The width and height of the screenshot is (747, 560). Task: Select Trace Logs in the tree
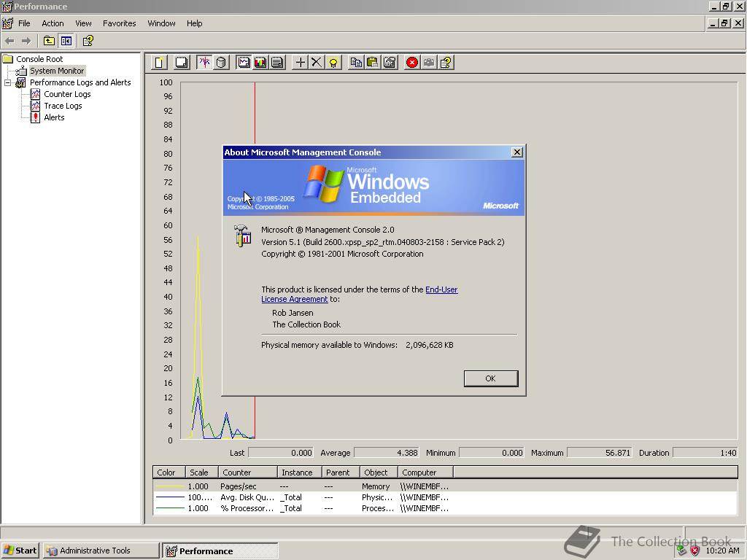63,106
